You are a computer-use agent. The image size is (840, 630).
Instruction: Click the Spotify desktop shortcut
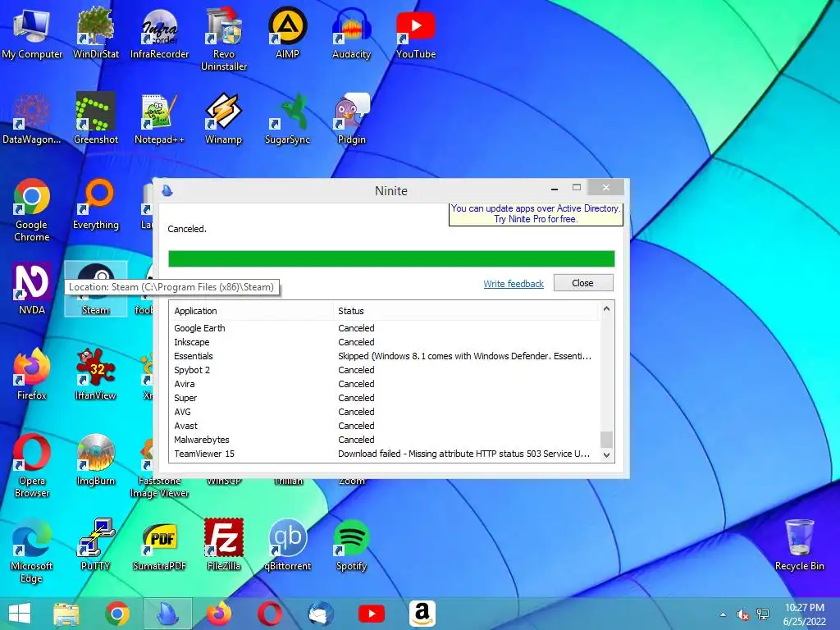click(x=351, y=545)
